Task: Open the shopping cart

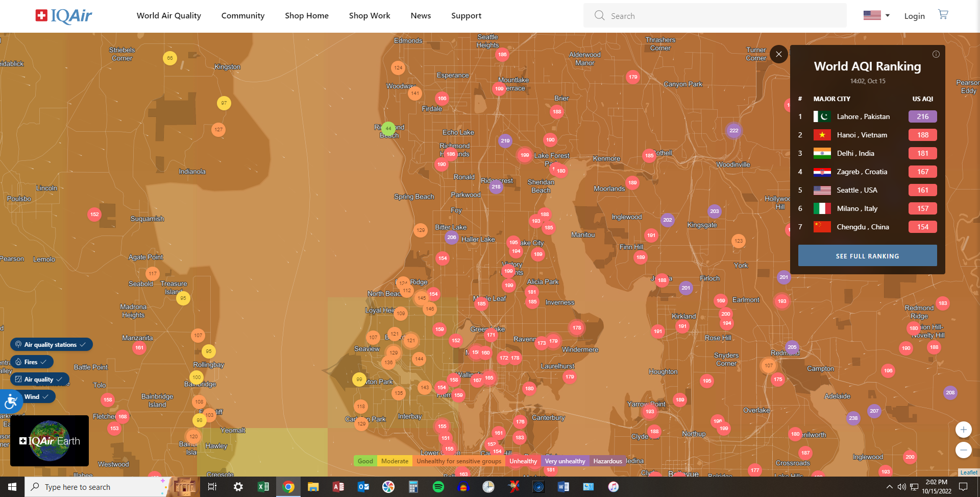Action: (943, 15)
